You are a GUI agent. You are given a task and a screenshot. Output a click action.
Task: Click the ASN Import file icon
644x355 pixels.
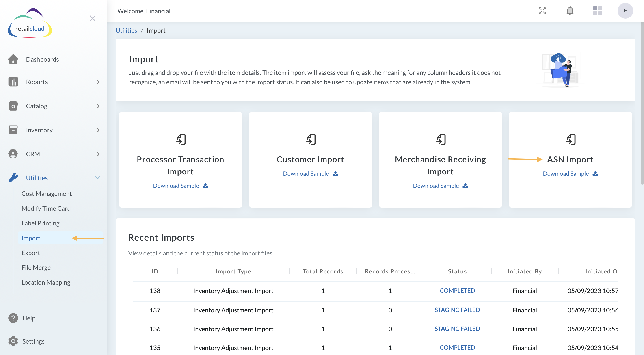click(x=571, y=139)
